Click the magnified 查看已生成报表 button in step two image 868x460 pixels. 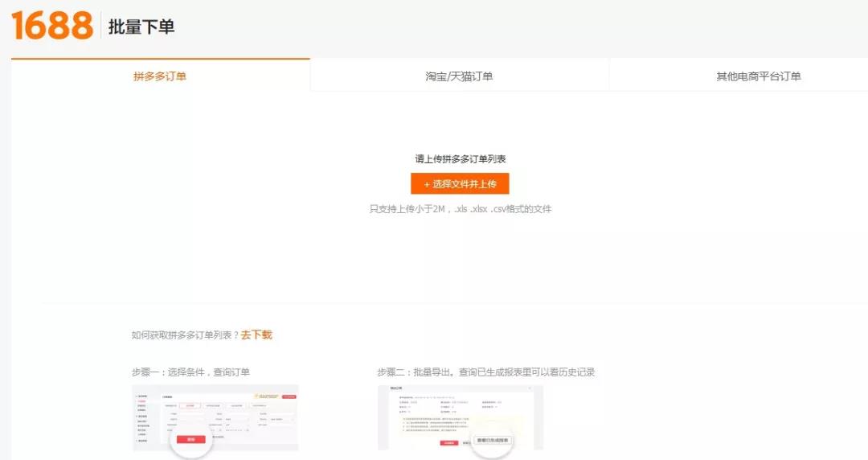coord(493,441)
